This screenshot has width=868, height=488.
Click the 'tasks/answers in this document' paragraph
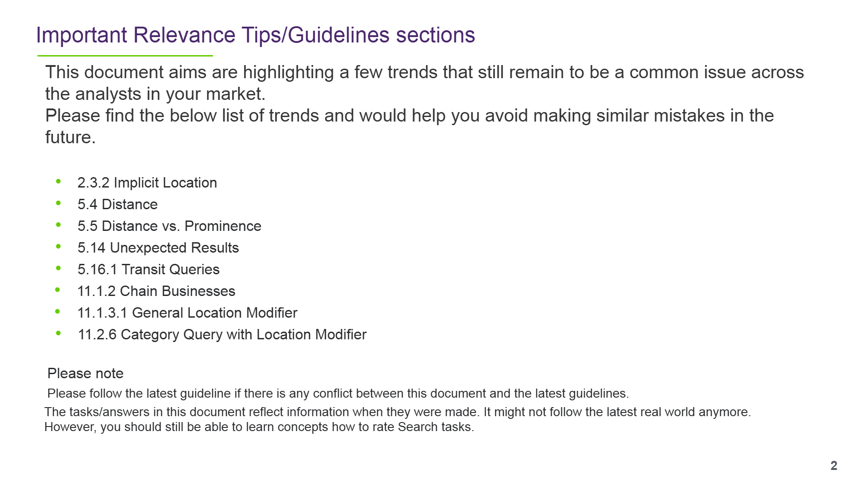click(x=397, y=420)
